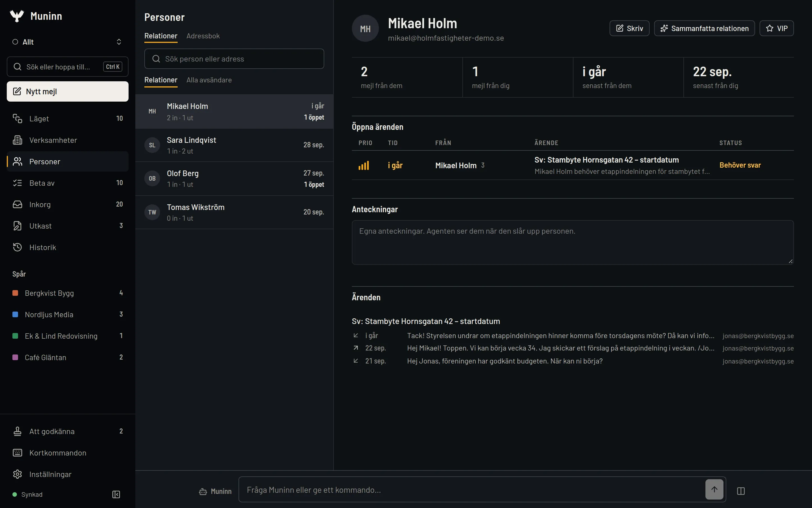812x508 pixels.
Task: Select the top Relationer tab
Action: coord(161,36)
